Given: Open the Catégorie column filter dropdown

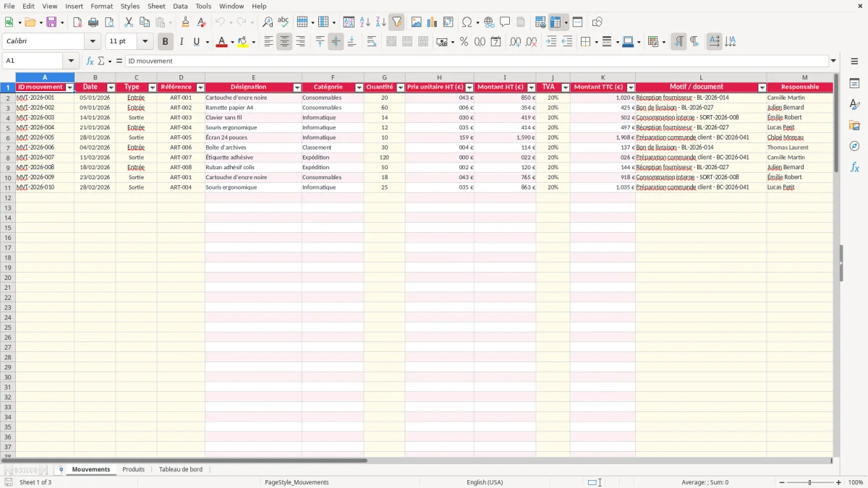Looking at the screenshot, I should point(359,87).
